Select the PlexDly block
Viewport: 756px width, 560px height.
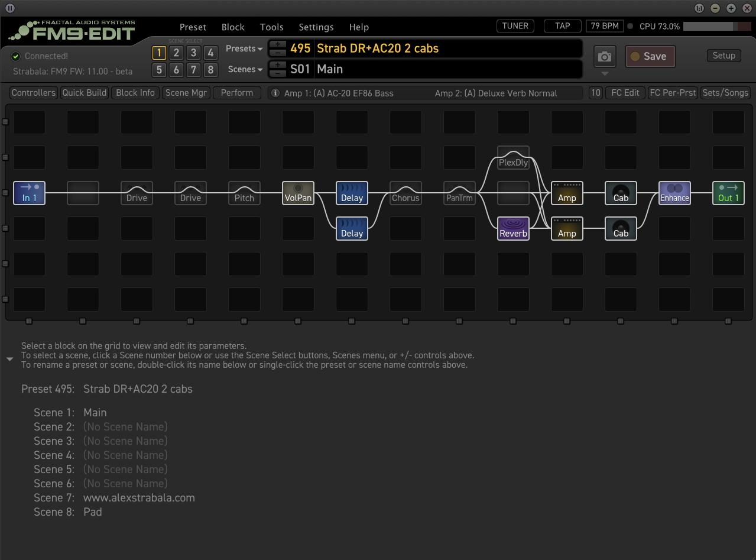513,157
